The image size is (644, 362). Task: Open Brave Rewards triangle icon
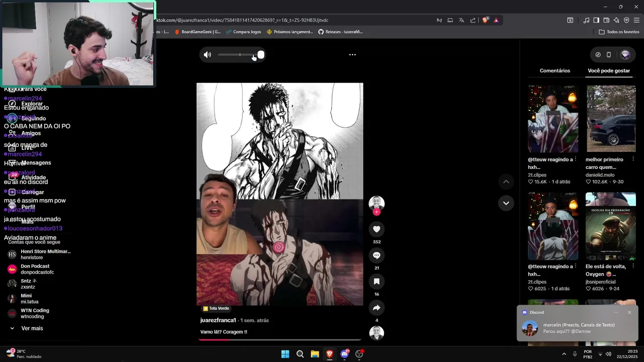496,20
